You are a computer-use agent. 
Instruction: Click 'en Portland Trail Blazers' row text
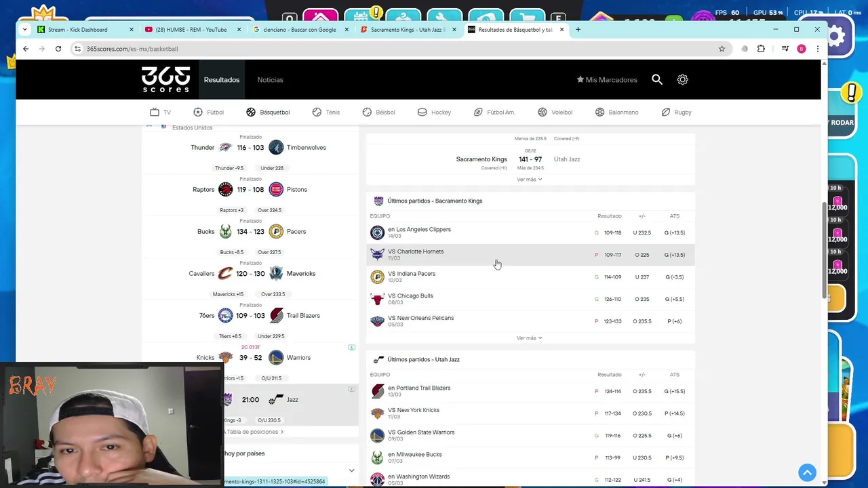point(419,388)
